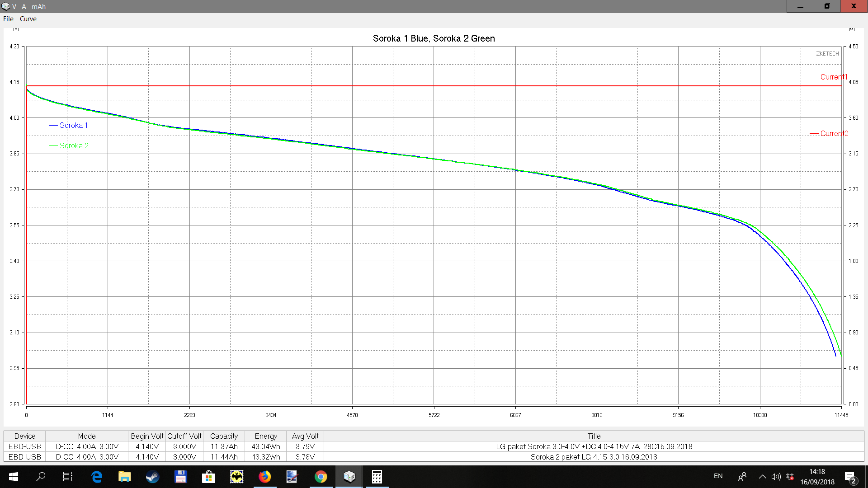The height and width of the screenshot is (488, 868).
Task: Click the Capacity column header
Action: (x=224, y=436)
